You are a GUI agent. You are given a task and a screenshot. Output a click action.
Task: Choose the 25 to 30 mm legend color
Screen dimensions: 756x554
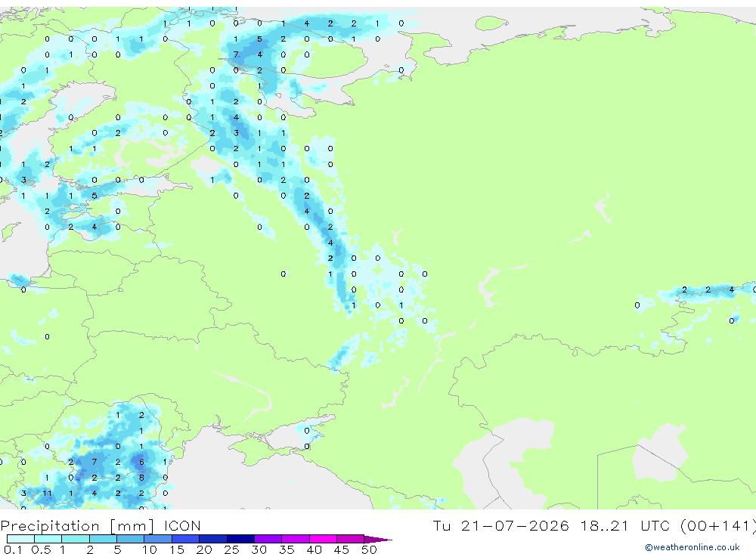click(x=240, y=539)
